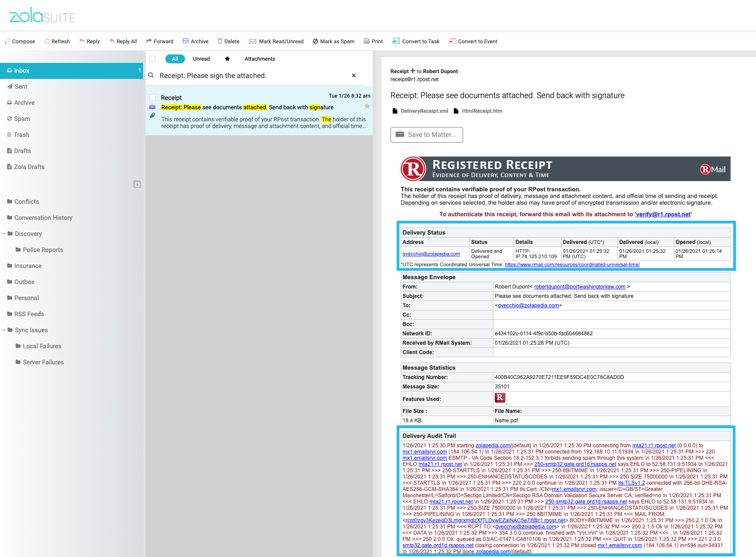Convert email to Event
Image resolution: width=756 pixels, height=557 pixels.
point(473,41)
